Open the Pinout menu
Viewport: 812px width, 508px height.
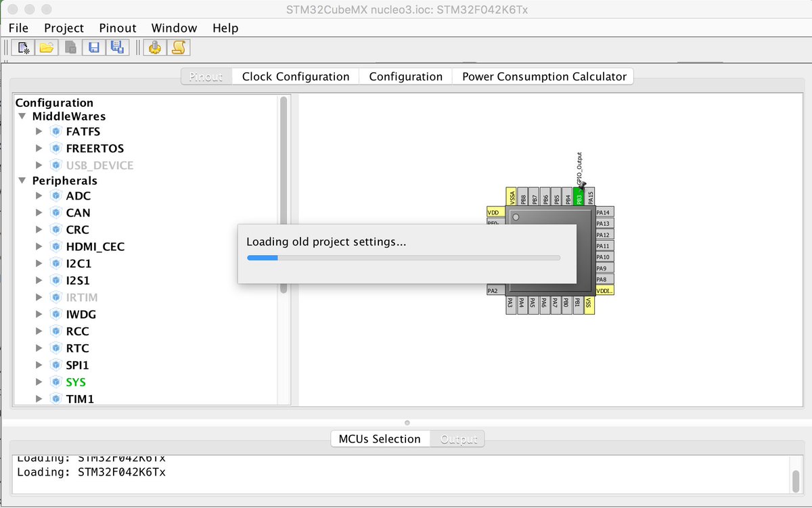coord(118,28)
